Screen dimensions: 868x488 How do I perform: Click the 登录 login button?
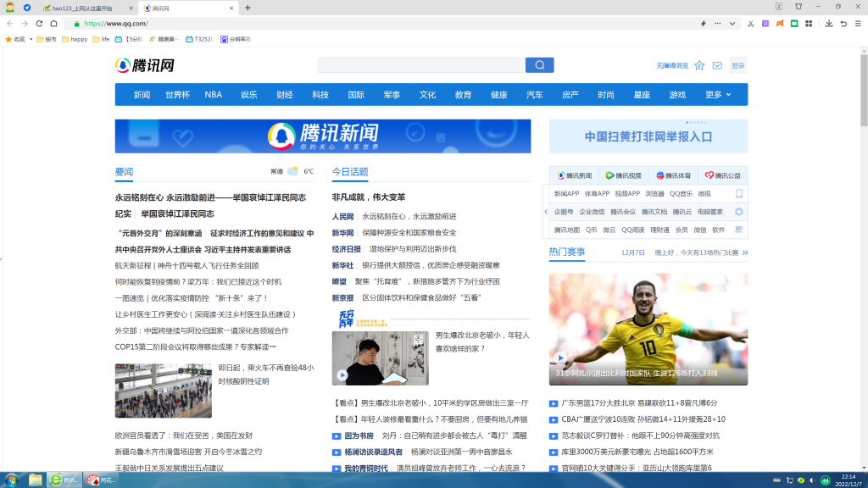(x=738, y=65)
